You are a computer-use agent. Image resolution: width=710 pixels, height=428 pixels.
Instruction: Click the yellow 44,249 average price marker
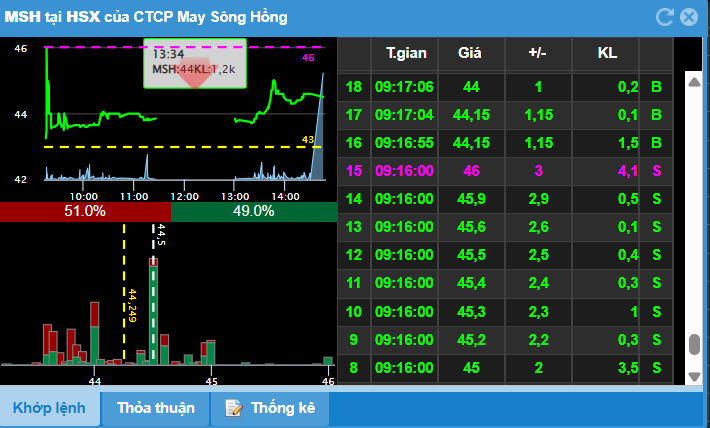pyautogui.click(x=132, y=306)
